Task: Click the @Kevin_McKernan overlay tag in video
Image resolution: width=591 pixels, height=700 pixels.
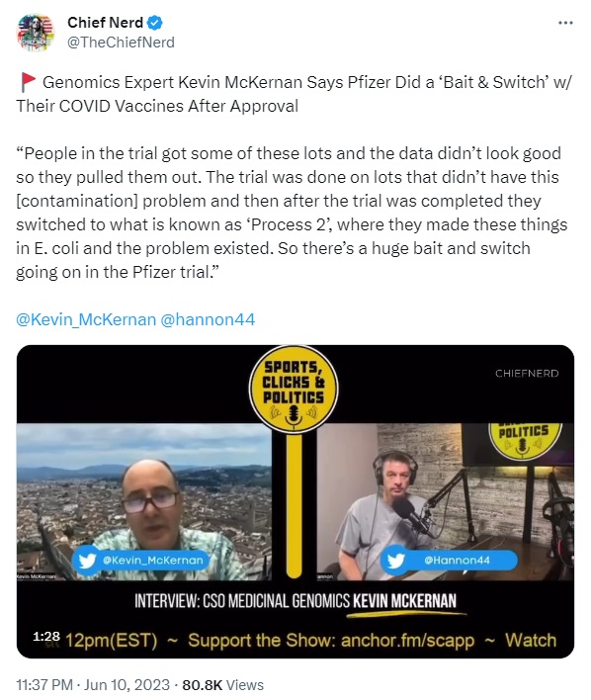Action: tap(141, 560)
